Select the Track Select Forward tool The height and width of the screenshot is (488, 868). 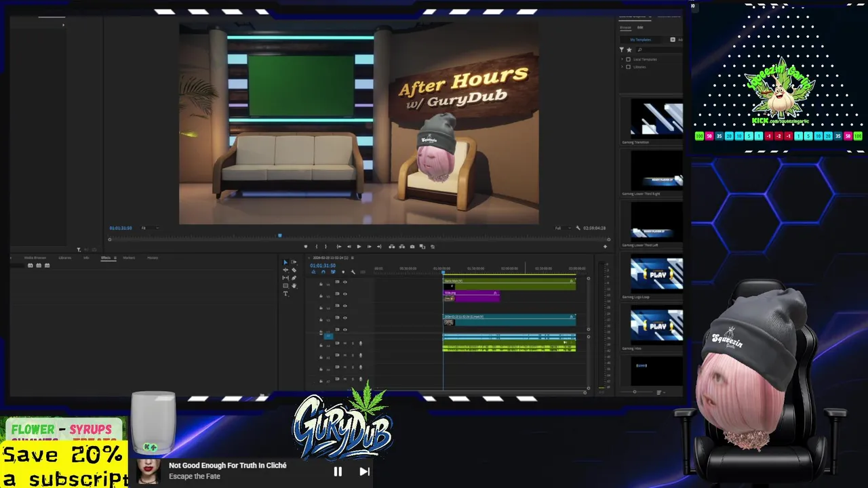pyautogui.click(x=294, y=262)
